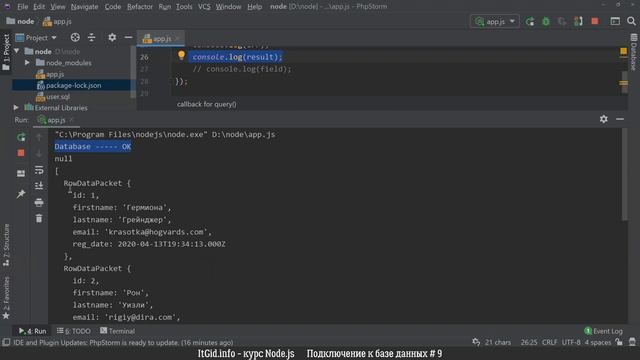Click the CRLF line separator in status bar

549,342
